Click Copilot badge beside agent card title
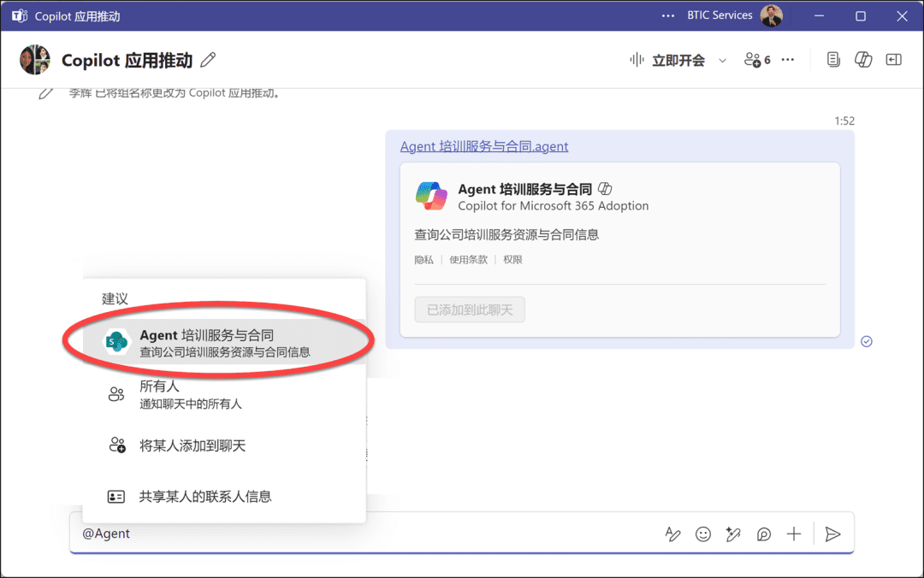Image resolution: width=924 pixels, height=578 pixels. (605, 189)
